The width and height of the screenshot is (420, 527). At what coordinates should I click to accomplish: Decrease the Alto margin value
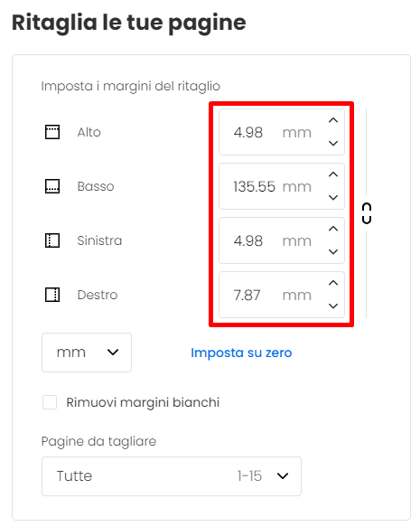point(333,144)
